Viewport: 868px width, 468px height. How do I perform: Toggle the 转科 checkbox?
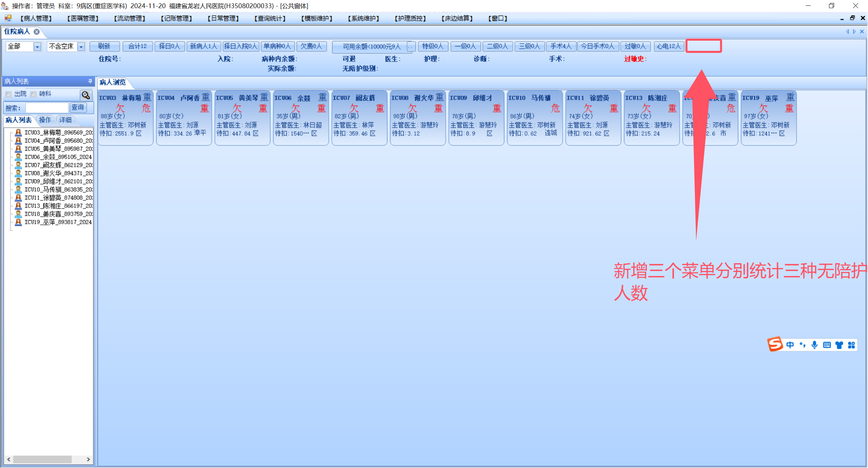(x=34, y=94)
